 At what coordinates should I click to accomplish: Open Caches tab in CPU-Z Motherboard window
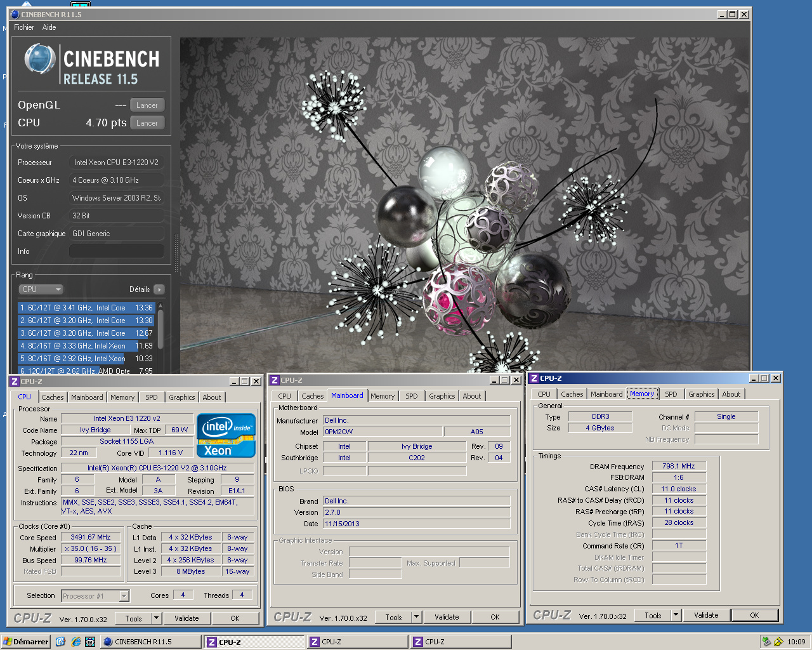[313, 396]
